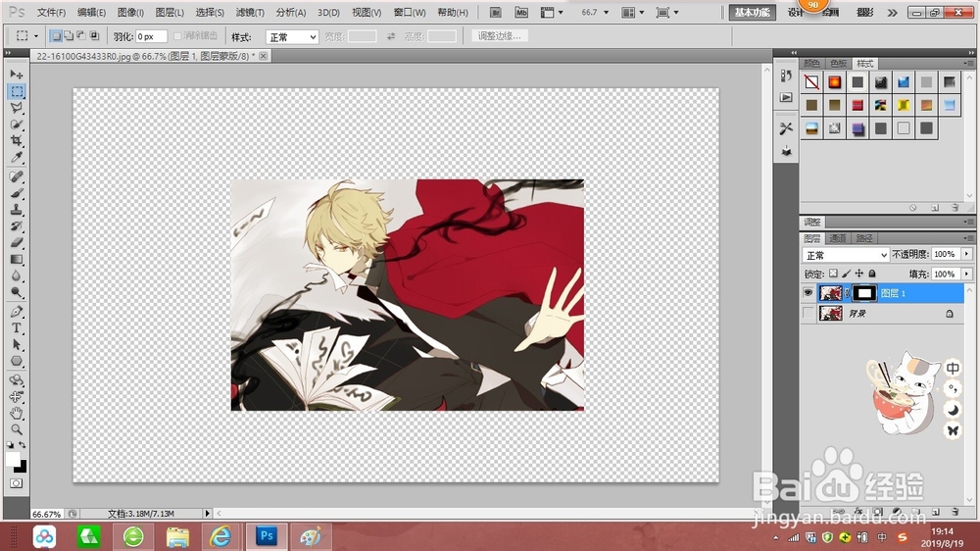Viewport: 980px width, 551px height.
Task: Open the arrange documents dropdown
Action: [x=632, y=13]
